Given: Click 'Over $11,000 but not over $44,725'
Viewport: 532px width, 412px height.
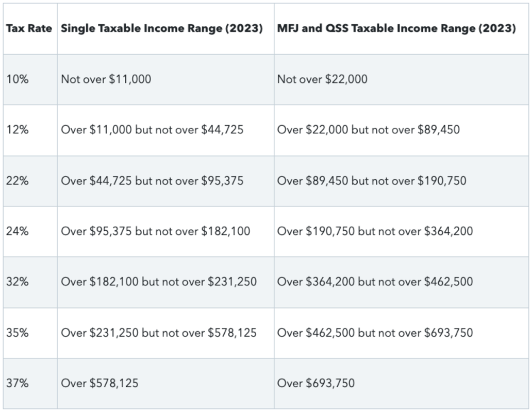Looking at the screenshot, I should tap(152, 130).
